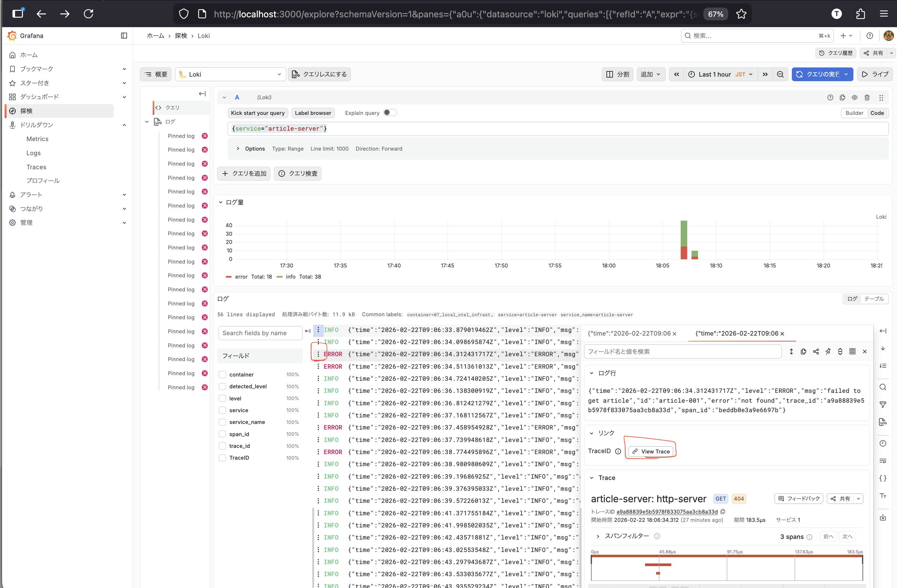Remove the first Pinned log entry

[205, 136]
